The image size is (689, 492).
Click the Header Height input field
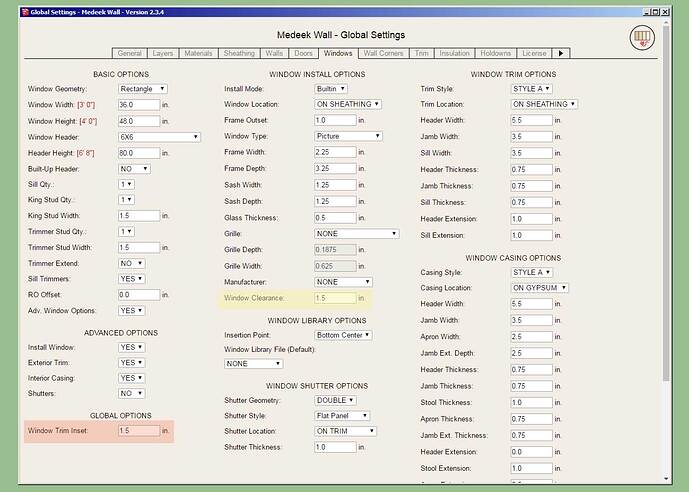pos(139,153)
